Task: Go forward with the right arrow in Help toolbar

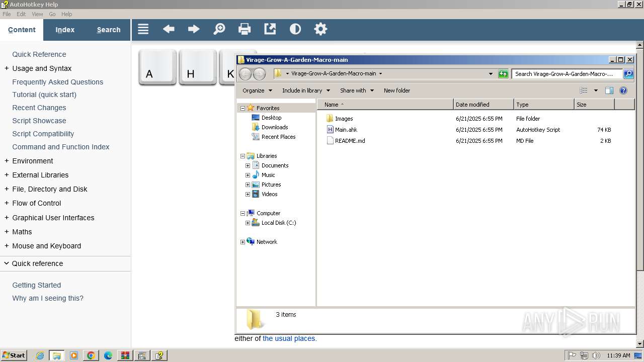Action: tap(194, 29)
